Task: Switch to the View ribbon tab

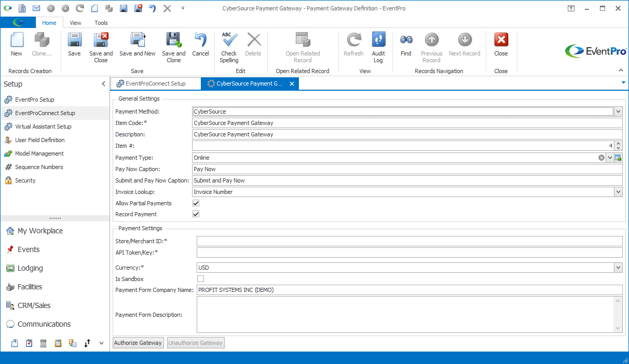Action: [x=76, y=23]
